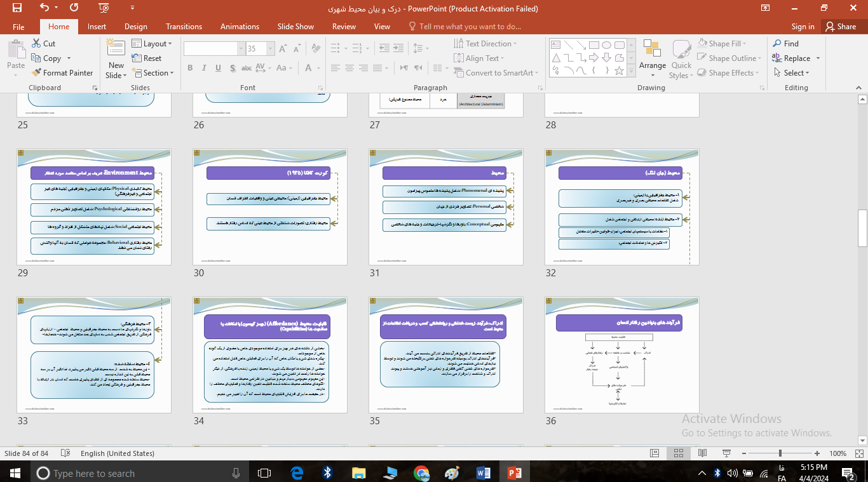868x482 pixels.
Task: Click the Paste clipboard icon
Action: (x=16, y=50)
